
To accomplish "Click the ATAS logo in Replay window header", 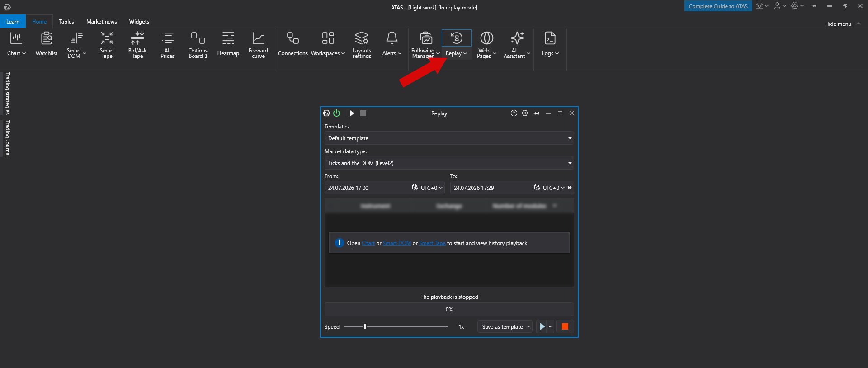I will pyautogui.click(x=326, y=113).
